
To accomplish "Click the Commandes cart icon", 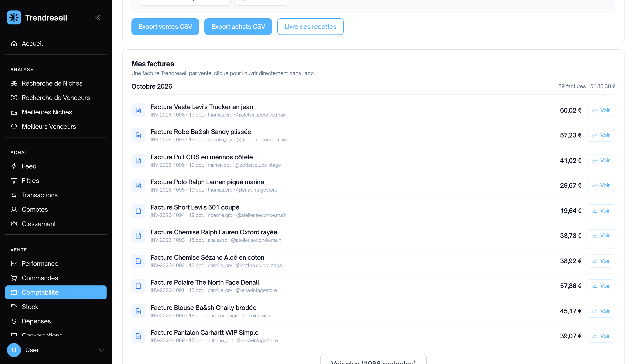I will pyautogui.click(x=14, y=278).
